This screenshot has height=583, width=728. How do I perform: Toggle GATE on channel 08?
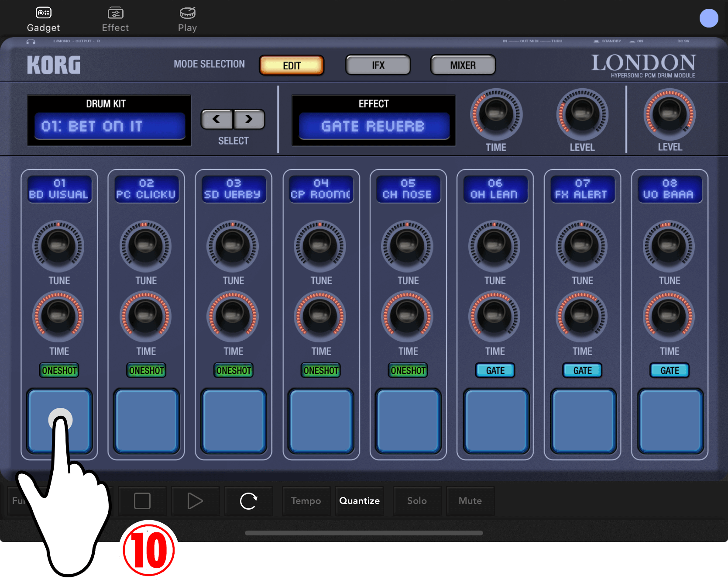(670, 370)
